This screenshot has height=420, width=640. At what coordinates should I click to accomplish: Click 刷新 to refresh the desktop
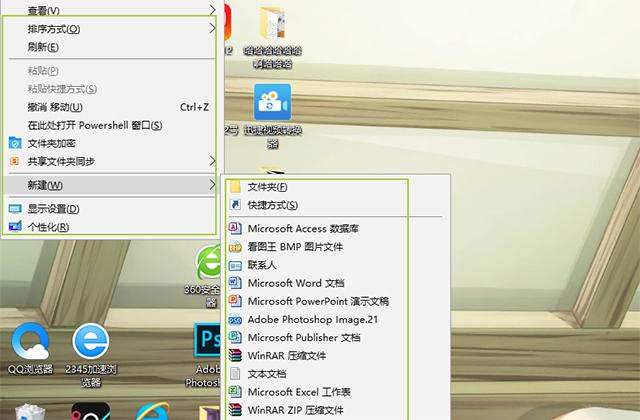pyautogui.click(x=43, y=47)
